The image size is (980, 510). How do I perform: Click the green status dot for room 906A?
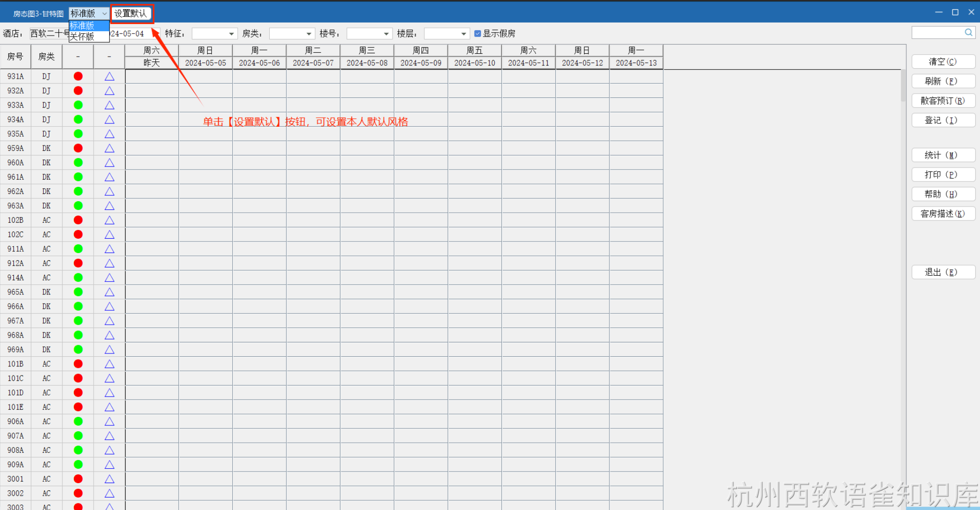[x=78, y=421]
